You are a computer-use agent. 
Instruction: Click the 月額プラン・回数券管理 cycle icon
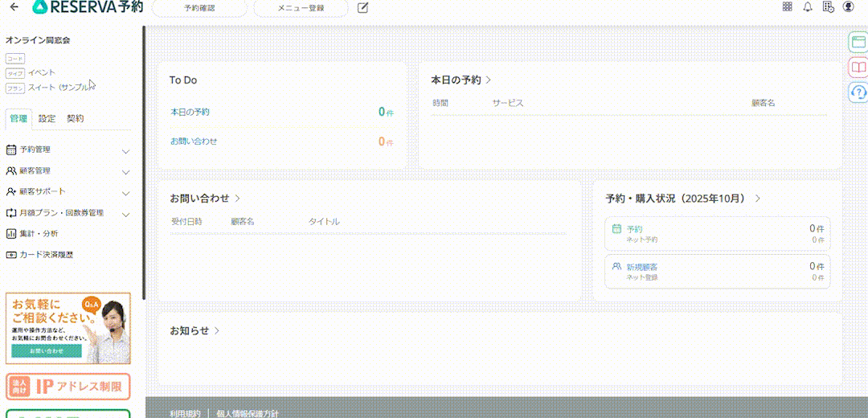click(x=10, y=212)
